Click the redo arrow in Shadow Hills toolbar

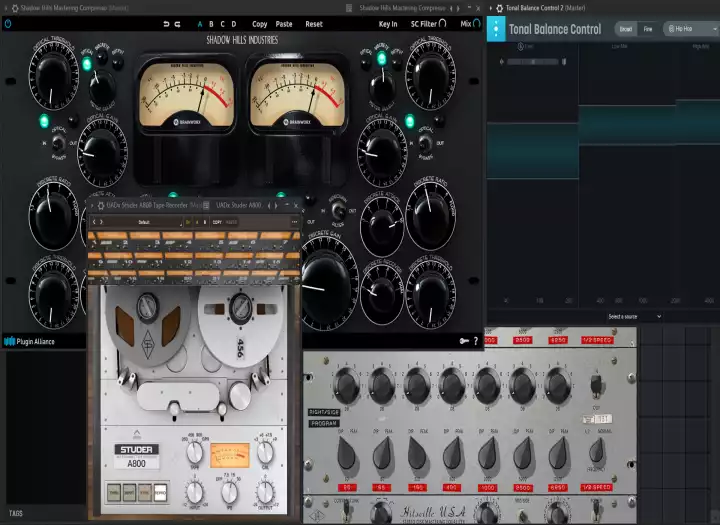(x=178, y=24)
